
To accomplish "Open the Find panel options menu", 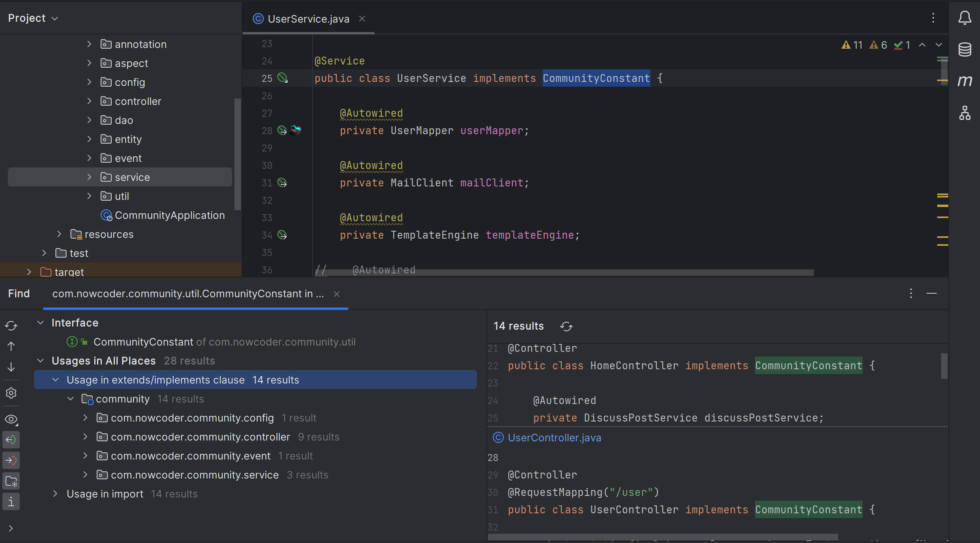I will coord(911,293).
